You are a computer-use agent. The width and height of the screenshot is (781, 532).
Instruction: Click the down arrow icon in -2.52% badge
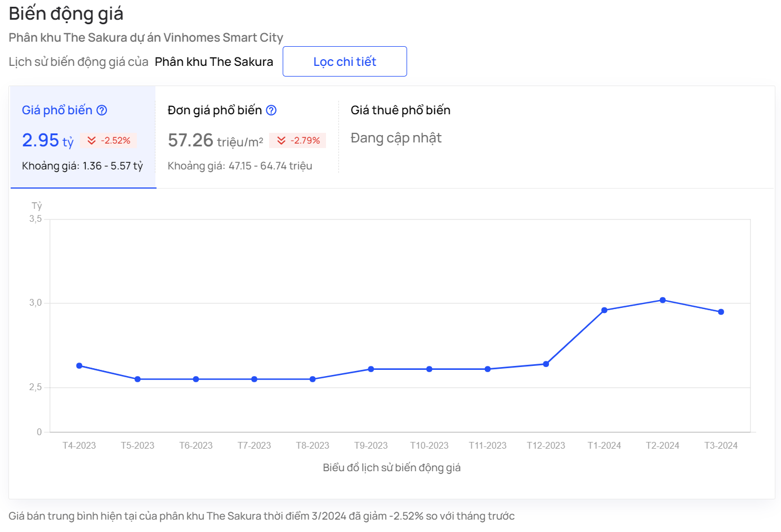[x=92, y=140]
